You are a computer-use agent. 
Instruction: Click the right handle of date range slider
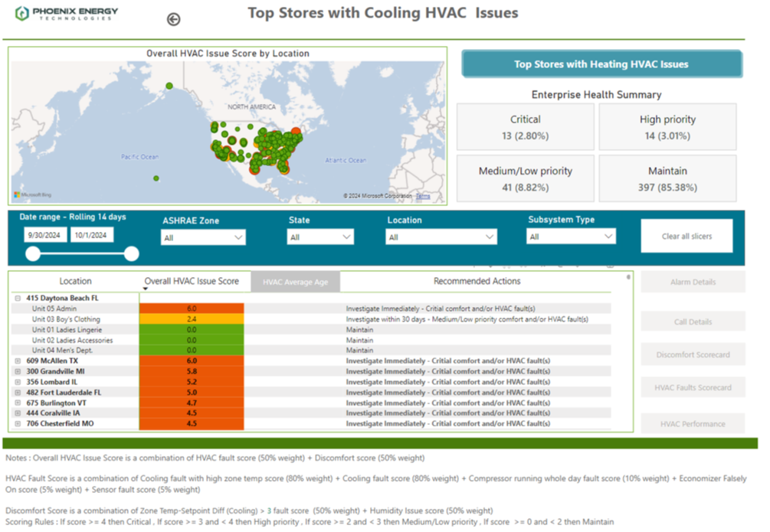tap(132, 253)
